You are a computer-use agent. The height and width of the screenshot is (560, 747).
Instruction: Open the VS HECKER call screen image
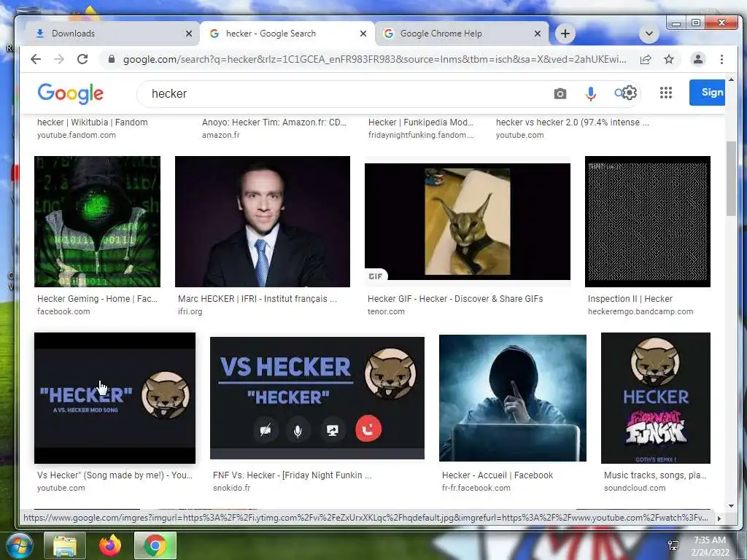coord(317,398)
